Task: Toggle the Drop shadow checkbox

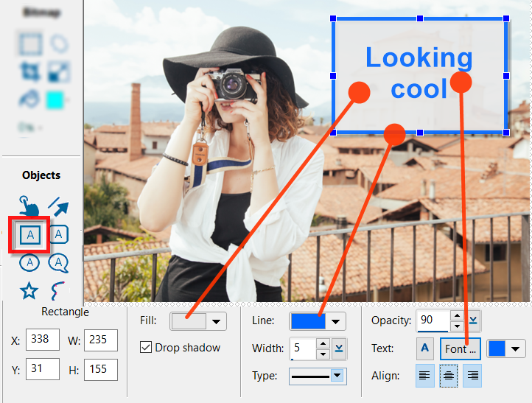Action: pyautogui.click(x=145, y=348)
